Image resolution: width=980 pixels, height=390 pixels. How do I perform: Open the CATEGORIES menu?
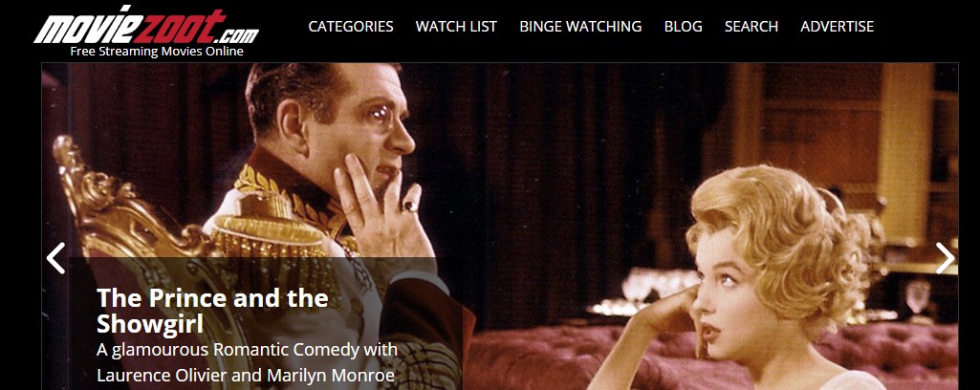(351, 26)
